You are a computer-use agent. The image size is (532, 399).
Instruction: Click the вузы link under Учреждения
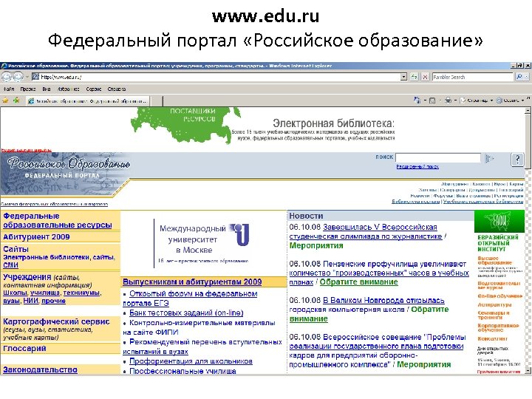point(11,301)
